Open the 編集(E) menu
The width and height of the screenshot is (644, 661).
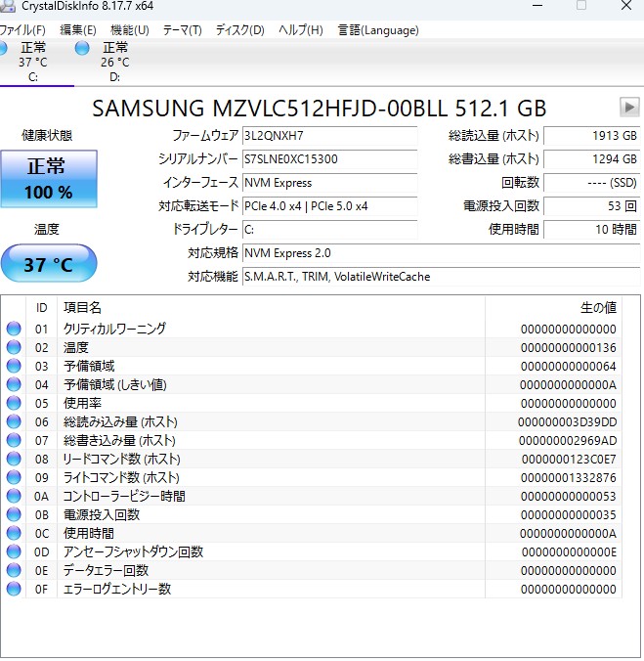(x=78, y=30)
